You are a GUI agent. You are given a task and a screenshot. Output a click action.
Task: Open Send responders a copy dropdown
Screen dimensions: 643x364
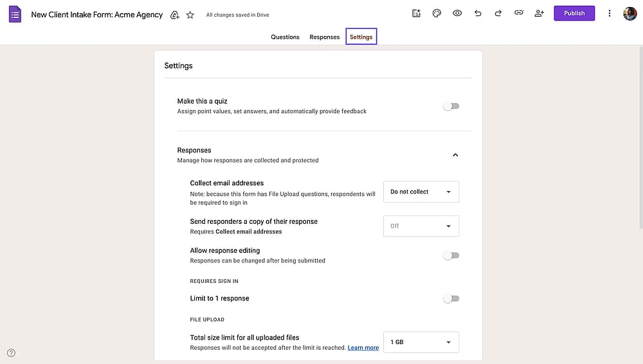421,226
